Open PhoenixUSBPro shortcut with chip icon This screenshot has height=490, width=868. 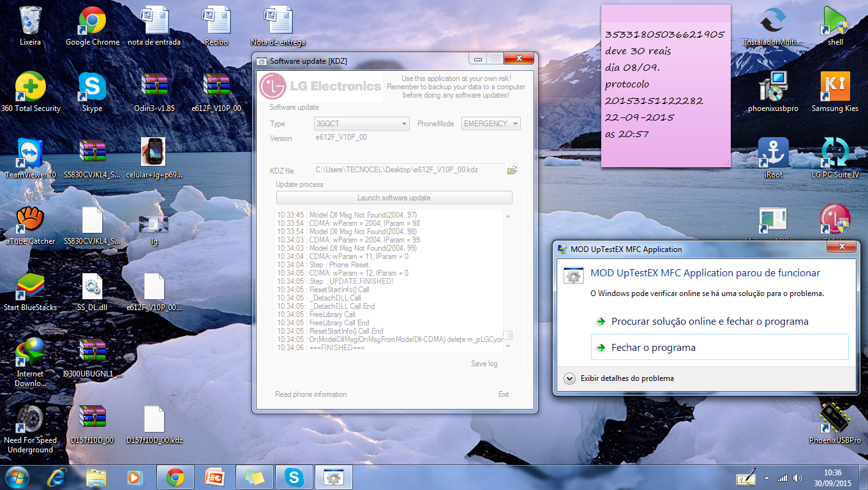tap(835, 424)
